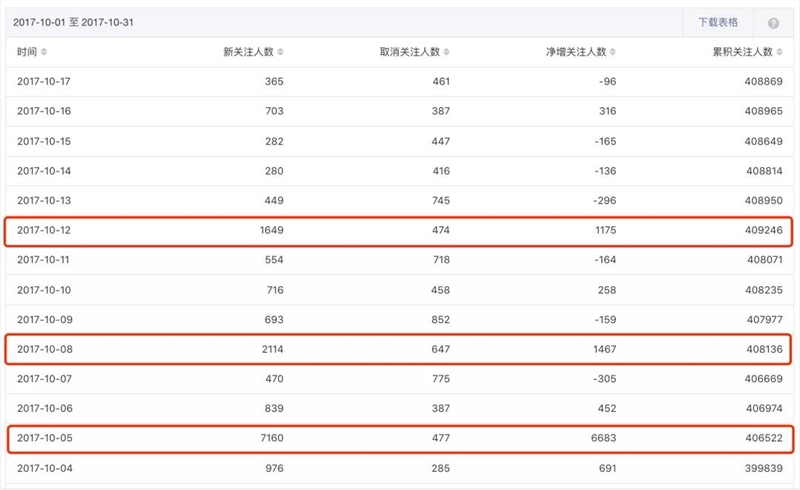Screen dimensions: 800x490
Task: Select the 2017-10-04 row date
Action: [45, 468]
